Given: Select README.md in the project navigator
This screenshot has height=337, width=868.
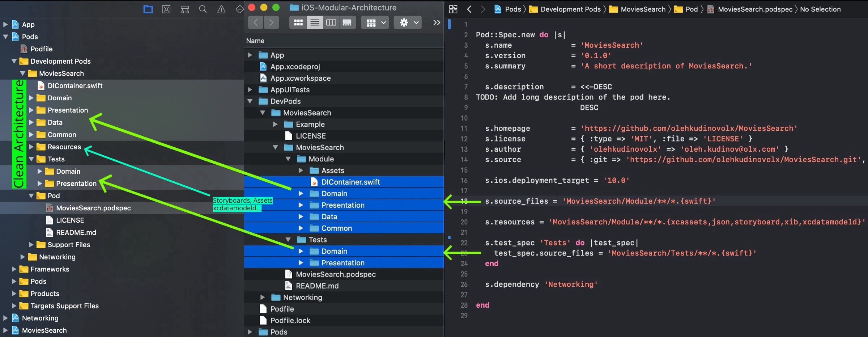Looking at the screenshot, I should click(76, 232).
